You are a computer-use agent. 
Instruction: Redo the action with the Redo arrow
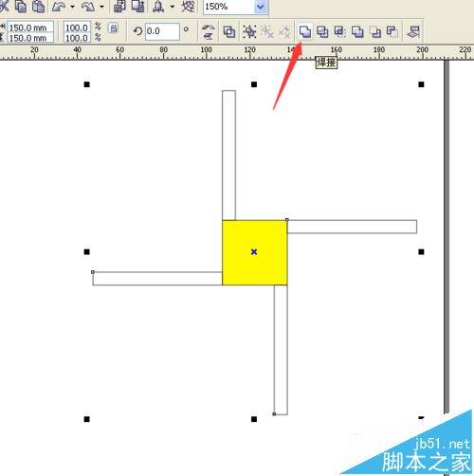point(88,6)
